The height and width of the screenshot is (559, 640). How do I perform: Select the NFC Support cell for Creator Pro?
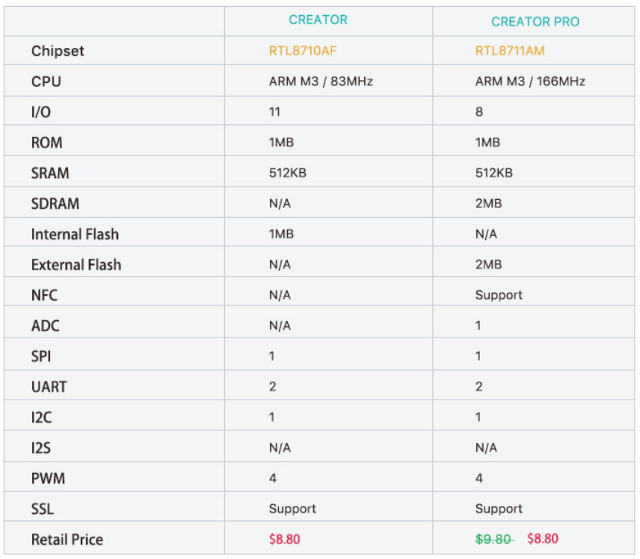[x=499, y=295]
